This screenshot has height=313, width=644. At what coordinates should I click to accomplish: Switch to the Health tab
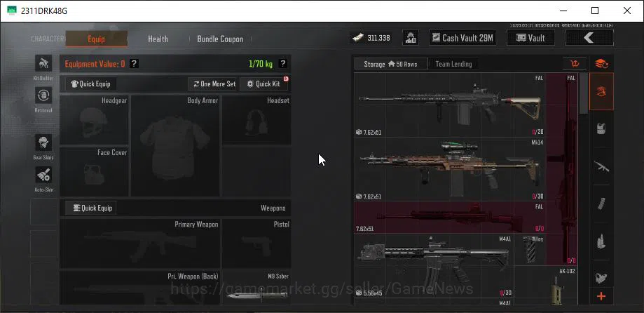tap(158, 39)
